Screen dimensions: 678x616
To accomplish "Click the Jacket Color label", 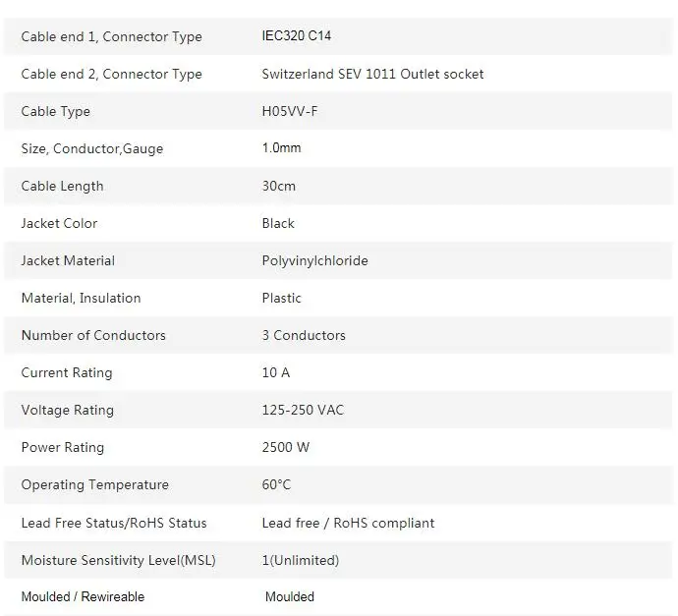I will point(59,223).
